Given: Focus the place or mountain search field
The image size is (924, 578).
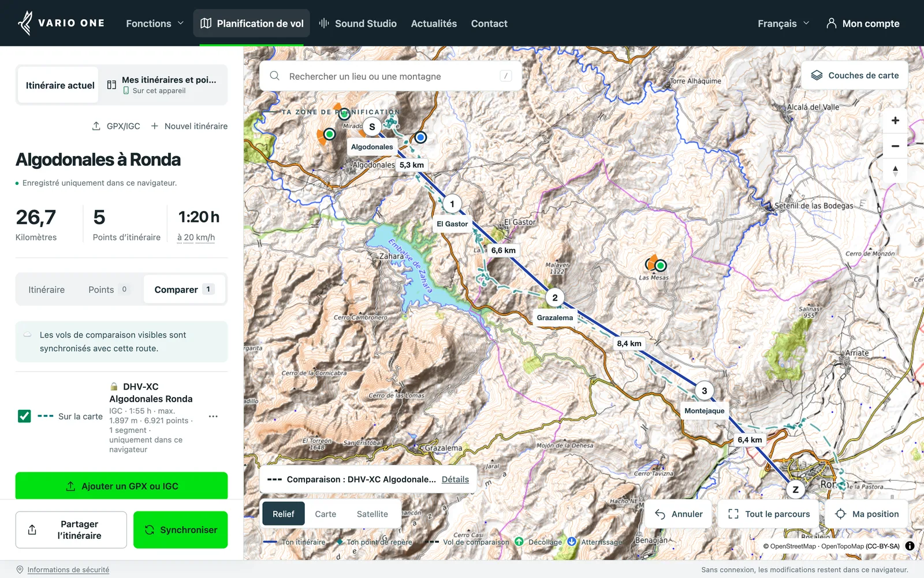Looking at the screenshot, I should [x=390, y=76].
